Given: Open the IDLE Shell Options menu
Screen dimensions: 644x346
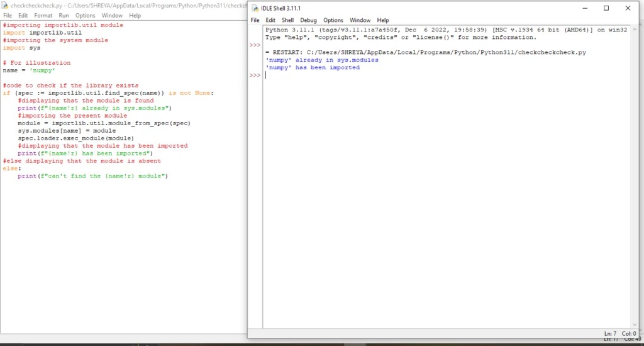Looking at the screenshot, I should click(333, 20).
